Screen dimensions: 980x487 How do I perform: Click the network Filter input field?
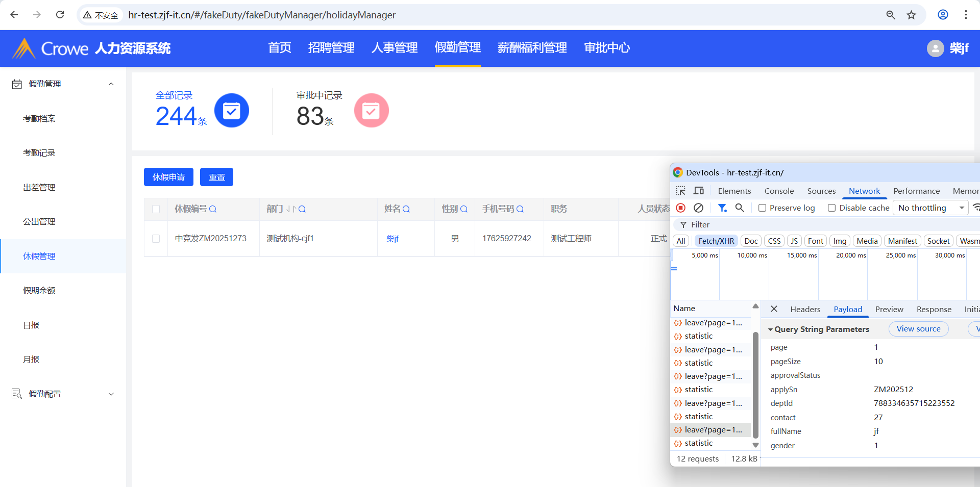tap(817, 224)
